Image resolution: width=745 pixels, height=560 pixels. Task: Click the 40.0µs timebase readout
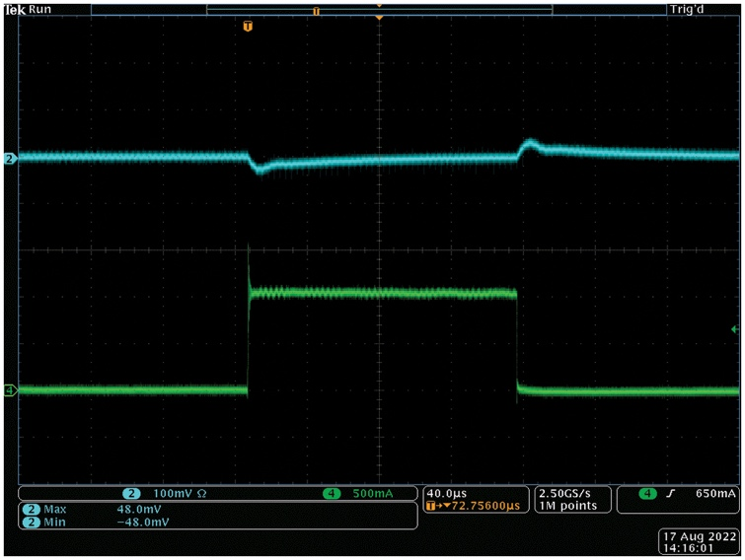[x=447, y=494]
